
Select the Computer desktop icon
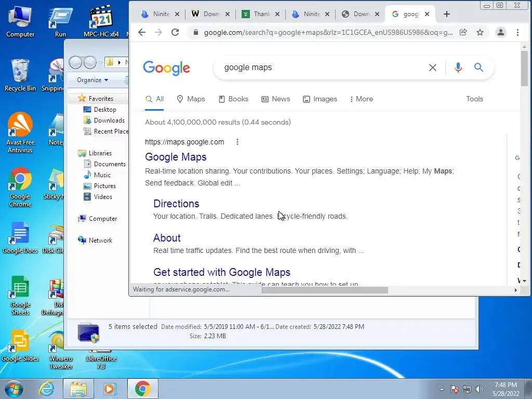click(x=20, y=21)
